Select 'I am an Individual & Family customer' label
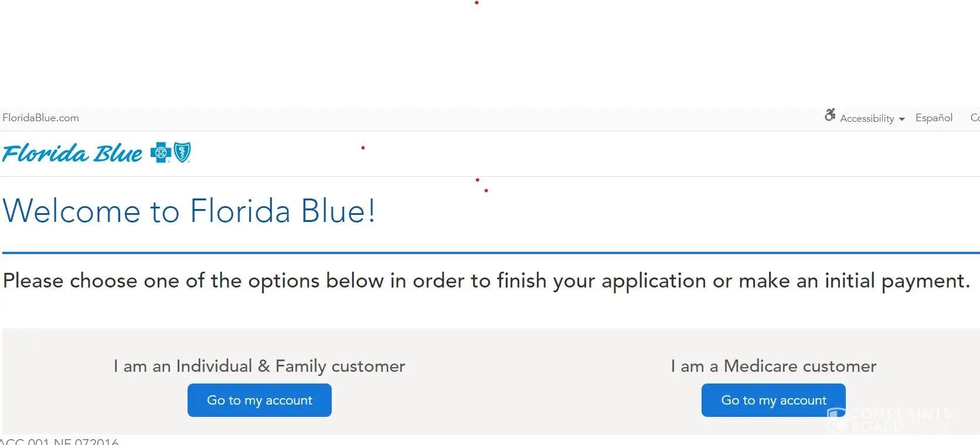 pos(259,366)
